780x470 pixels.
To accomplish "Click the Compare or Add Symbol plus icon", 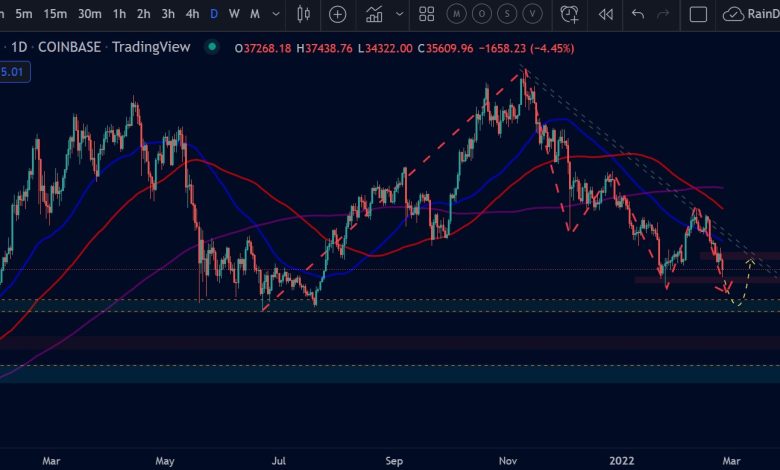I will point(338,14).
